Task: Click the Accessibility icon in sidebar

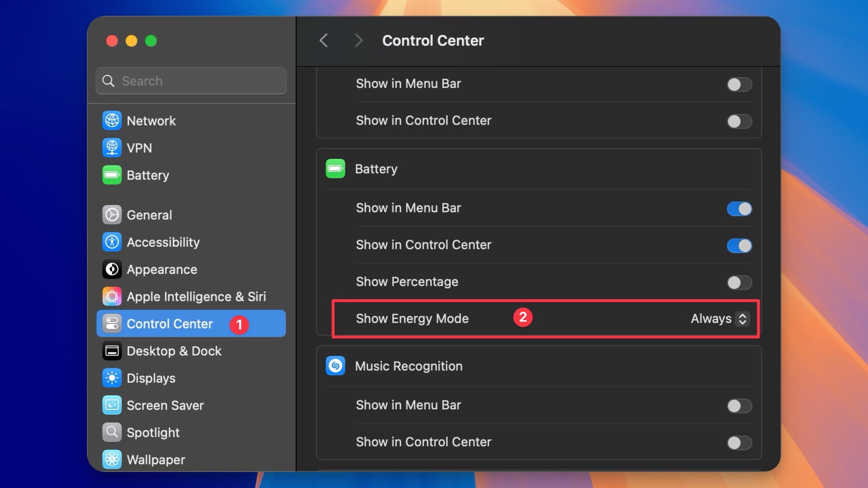Action: point(112,242)
